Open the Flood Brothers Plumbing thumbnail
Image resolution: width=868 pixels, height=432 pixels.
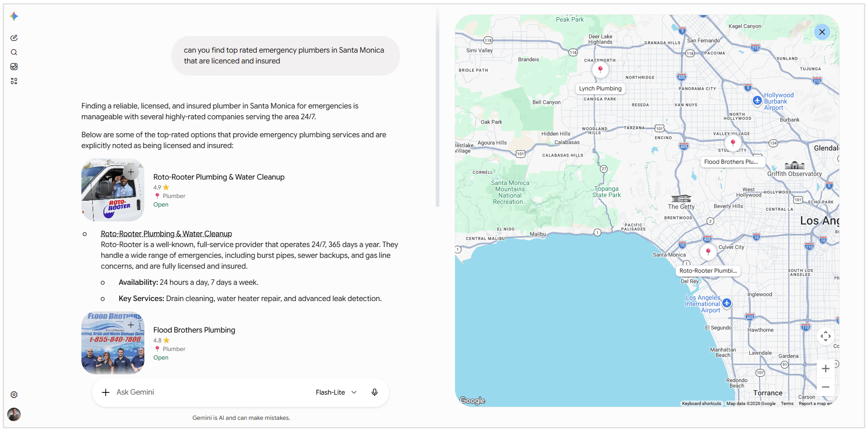[113, 343]
